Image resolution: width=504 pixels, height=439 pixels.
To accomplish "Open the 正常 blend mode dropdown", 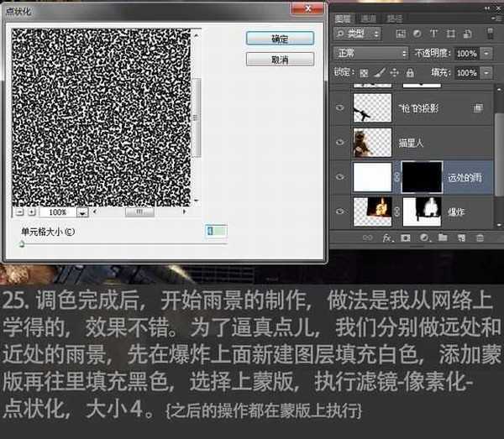I will pos(368,52).
